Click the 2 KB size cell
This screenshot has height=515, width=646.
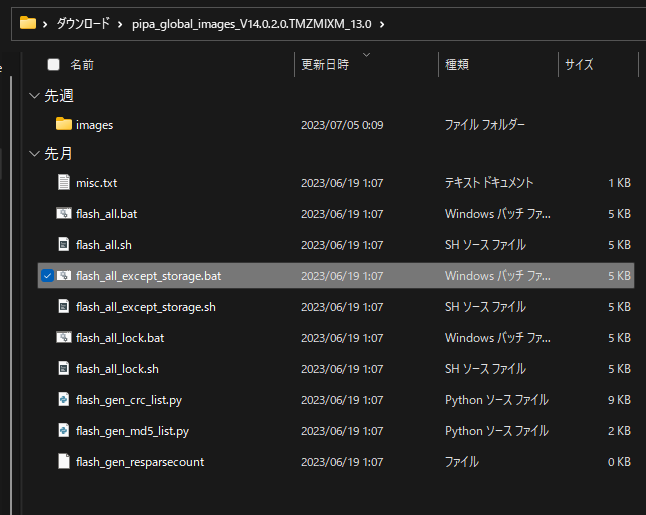[619, 431]
